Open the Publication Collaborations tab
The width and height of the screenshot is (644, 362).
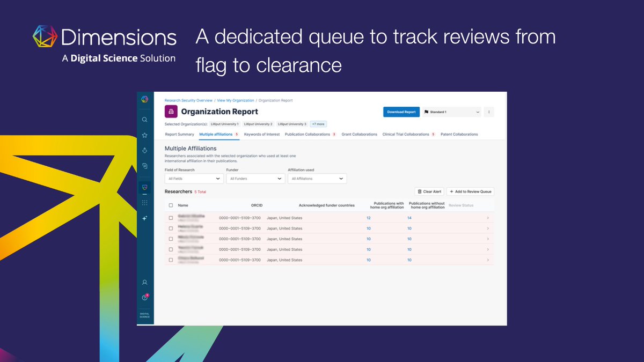310,135
